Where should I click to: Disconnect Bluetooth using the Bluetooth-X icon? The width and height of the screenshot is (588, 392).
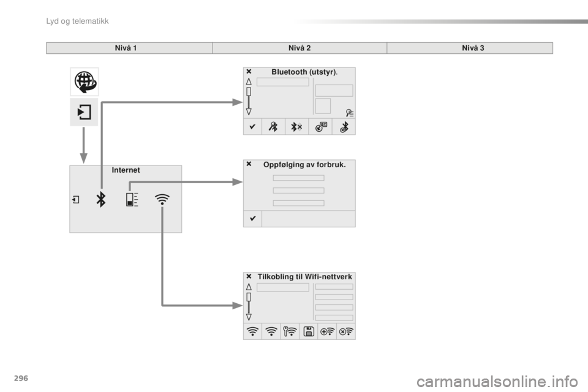[x=296, y=127]
